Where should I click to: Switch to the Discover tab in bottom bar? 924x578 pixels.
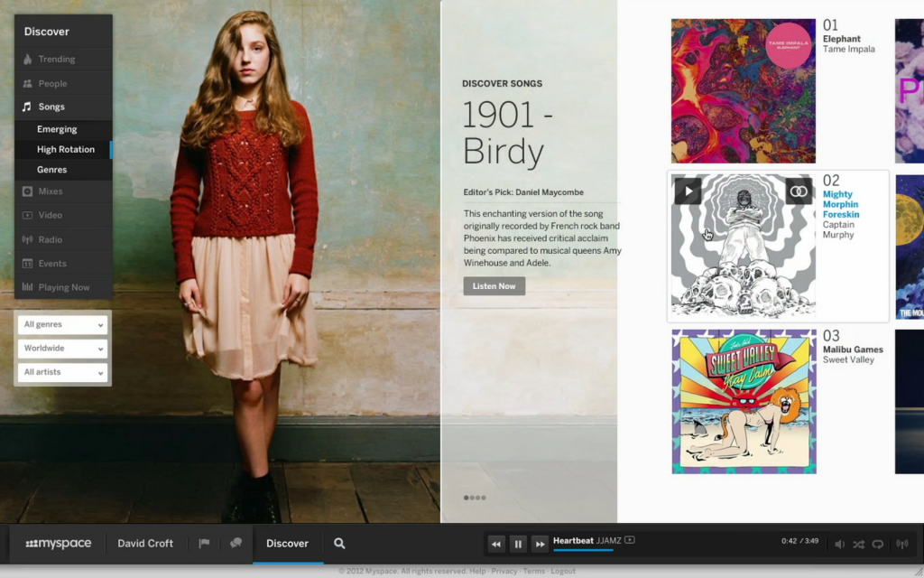click(x=288, y=543)
